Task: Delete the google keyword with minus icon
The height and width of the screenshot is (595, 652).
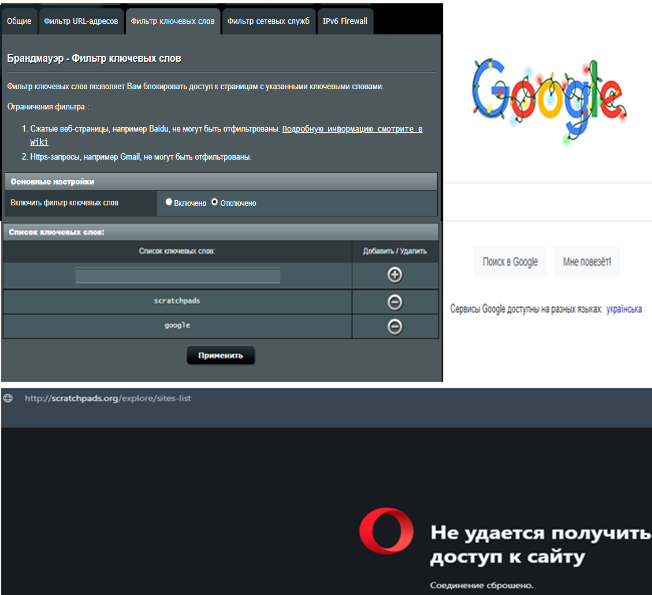Action: (394, 326)
